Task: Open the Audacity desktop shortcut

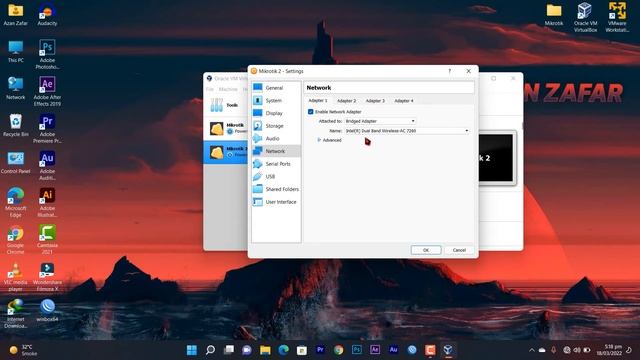Action: pos(47,14)
